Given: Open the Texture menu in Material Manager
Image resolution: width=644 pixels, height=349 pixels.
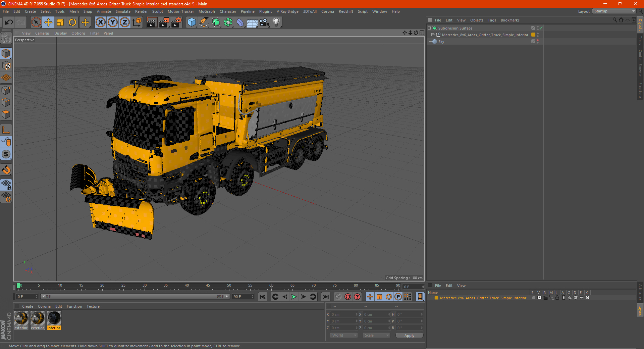Looking at the screenshot, I should point(93,306).
